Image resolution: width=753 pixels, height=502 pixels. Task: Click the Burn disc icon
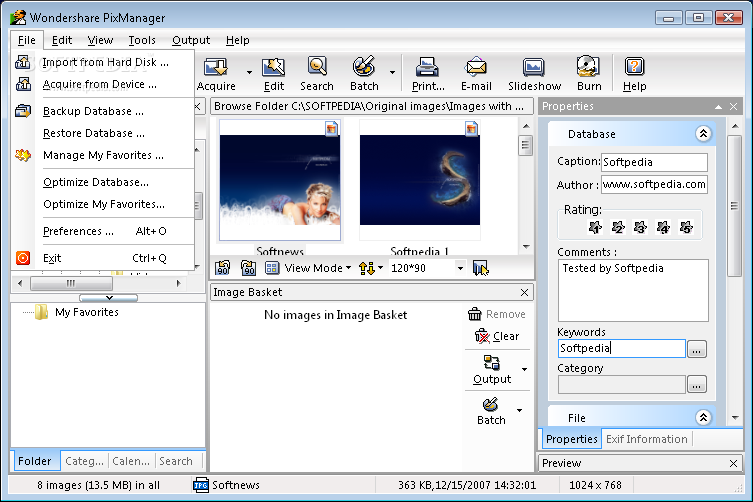[x=588, y=67]
